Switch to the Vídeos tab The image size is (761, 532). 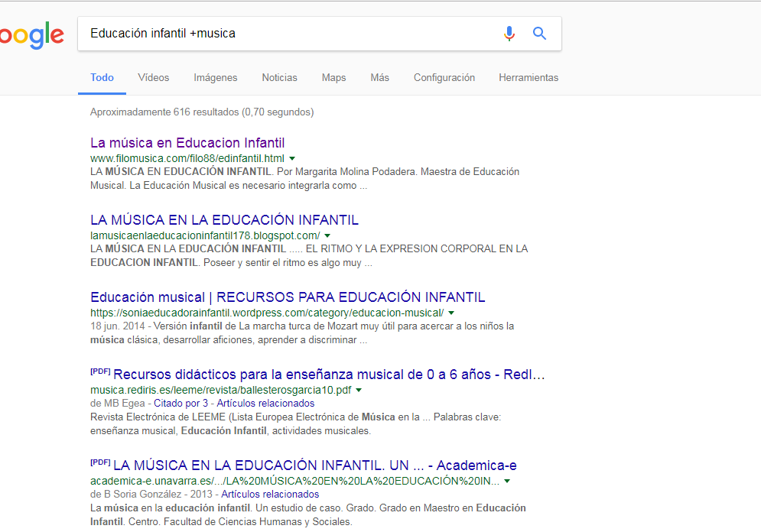[x=154, y=78]
